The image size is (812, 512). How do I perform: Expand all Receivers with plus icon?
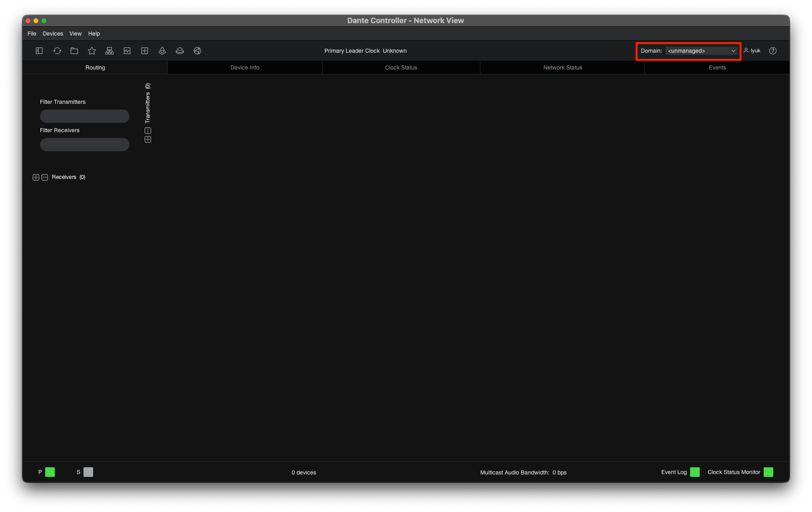(x=36, y=177)
